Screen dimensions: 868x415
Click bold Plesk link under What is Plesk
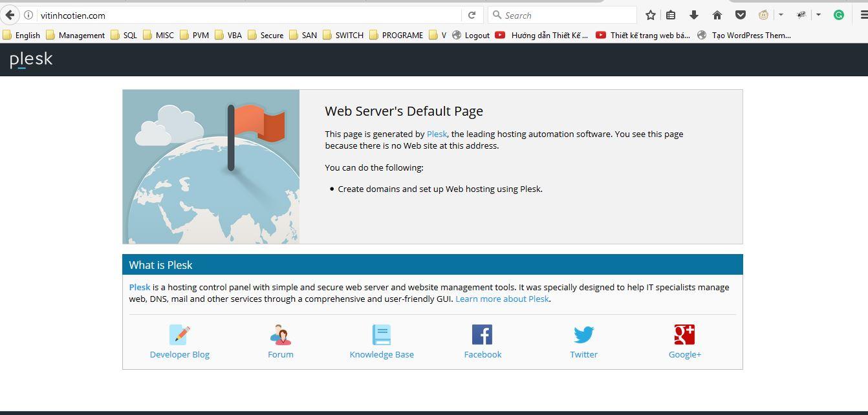click(x=140, y=287)
